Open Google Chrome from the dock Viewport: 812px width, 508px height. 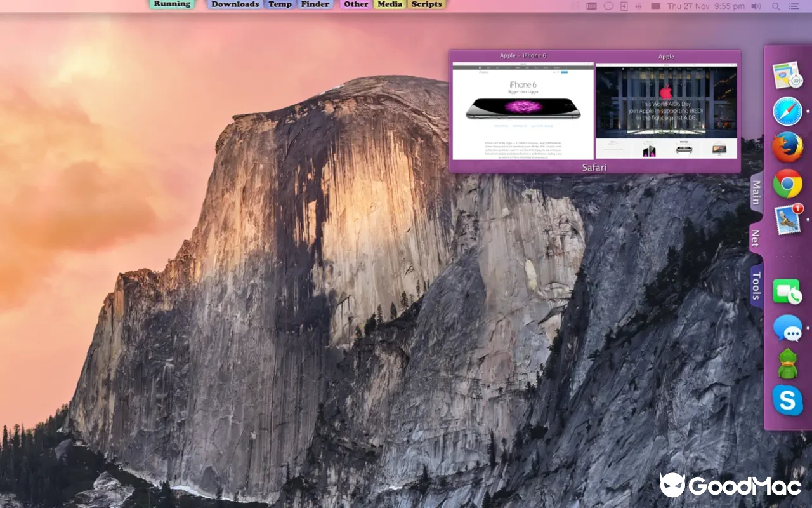point(787,184)
